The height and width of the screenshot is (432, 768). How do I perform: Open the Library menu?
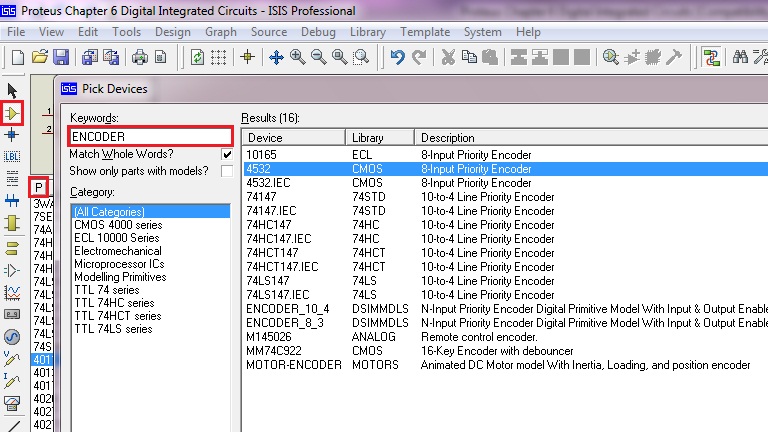pos(367,32)
